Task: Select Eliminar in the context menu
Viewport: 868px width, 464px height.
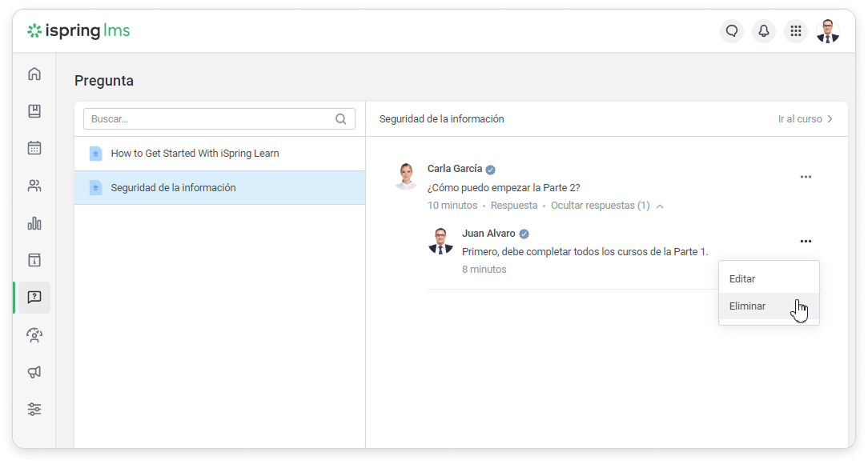Action: (x=747, y=306)
